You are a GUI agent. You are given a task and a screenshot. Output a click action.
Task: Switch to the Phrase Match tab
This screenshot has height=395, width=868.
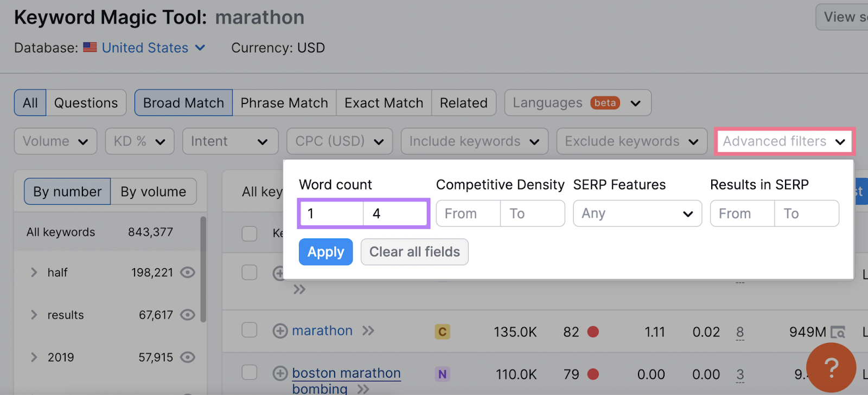(x=284, y=103)
